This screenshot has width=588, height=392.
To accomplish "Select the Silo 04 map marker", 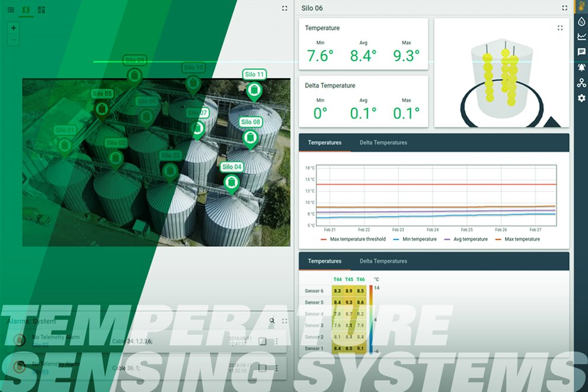I will [x=231, y=181].
